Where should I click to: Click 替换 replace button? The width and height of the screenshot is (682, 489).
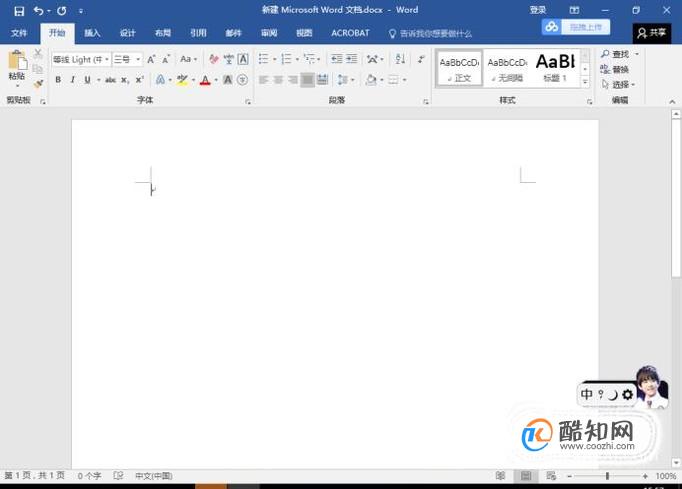tap(615, 69)
